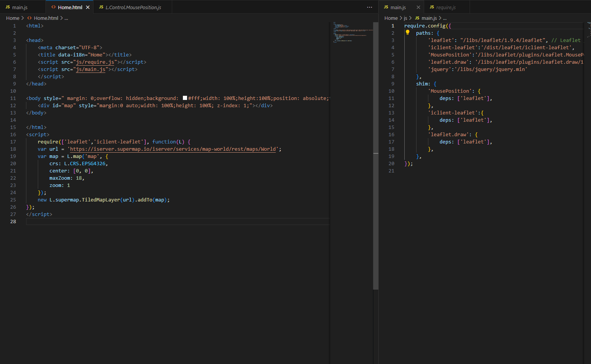This screenshot has height=364, width=591.
Task: Select the Home.html editor tab
Action: coord(70,7)
